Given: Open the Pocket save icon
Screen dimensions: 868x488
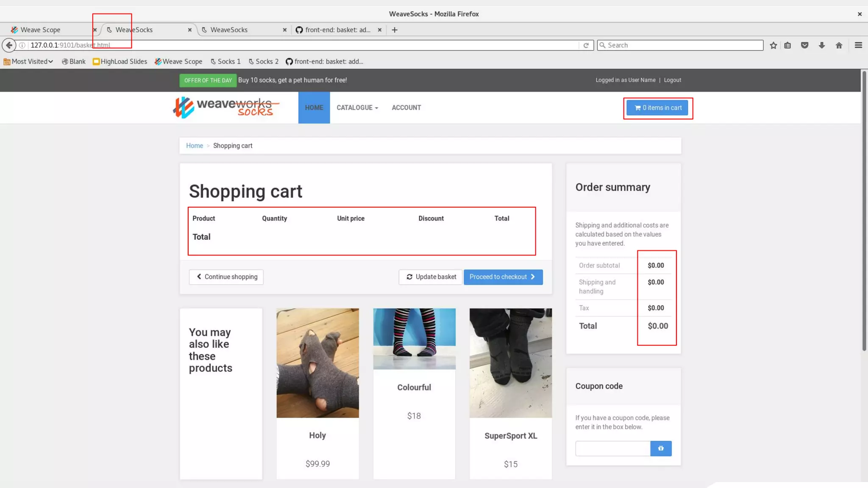Looking at the screenshot, I should click(x=804, y=45).
